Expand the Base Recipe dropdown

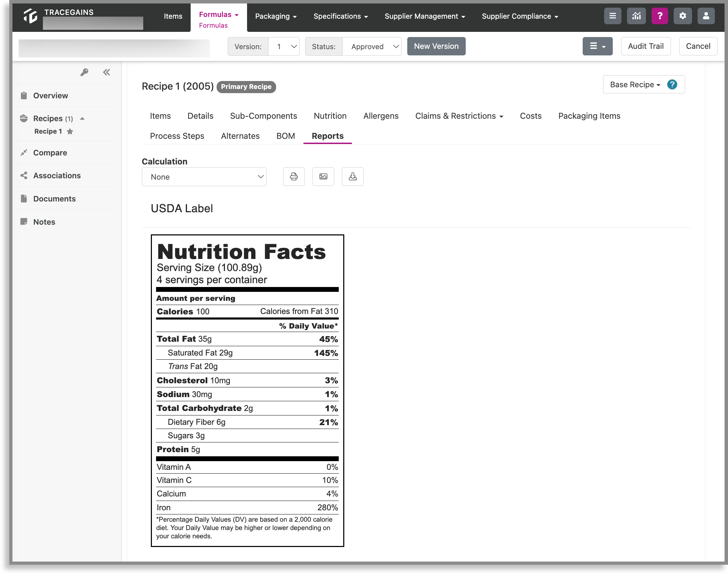coord(635,84)
